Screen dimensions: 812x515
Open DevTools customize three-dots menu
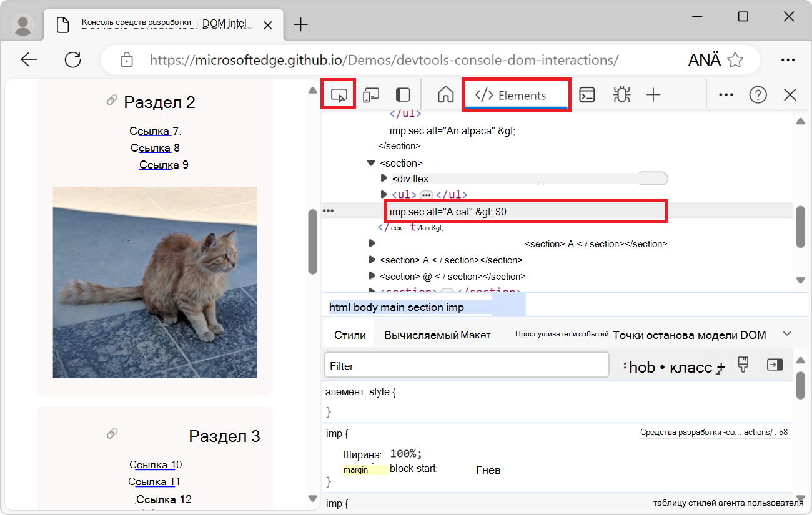pyautogui.click(x=726, y=95)
